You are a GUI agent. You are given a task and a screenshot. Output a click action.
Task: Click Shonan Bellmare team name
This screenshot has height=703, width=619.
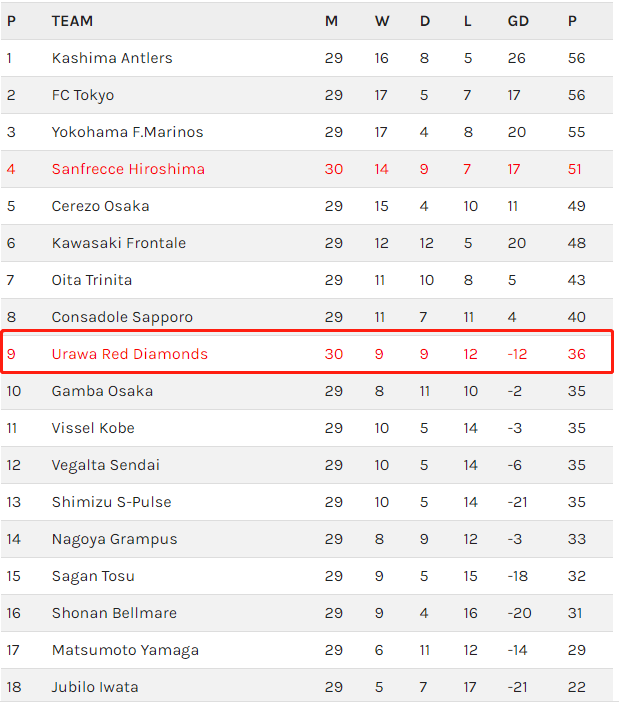[114, 613]
